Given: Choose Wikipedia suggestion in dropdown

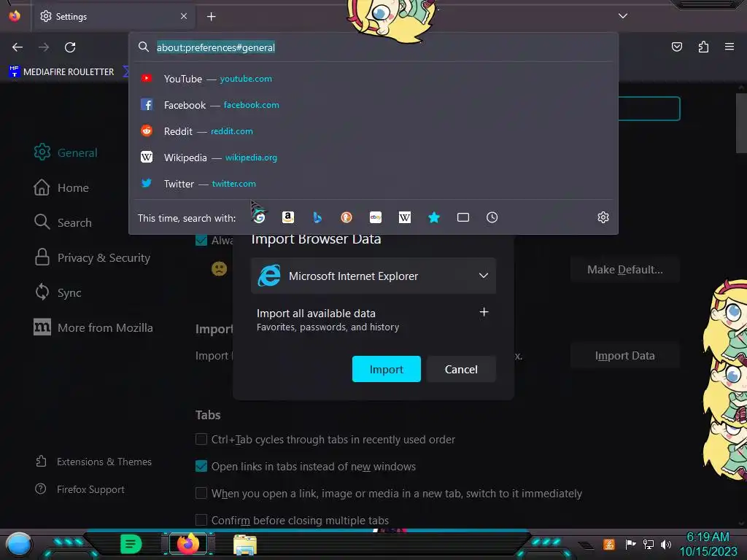Looking at the screenshot, I should pos(374,157).
